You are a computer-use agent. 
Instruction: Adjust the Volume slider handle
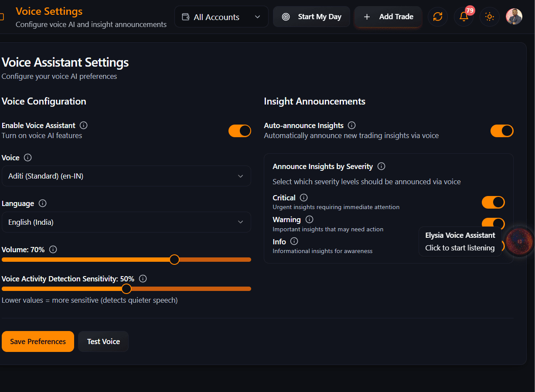[174, 259]
